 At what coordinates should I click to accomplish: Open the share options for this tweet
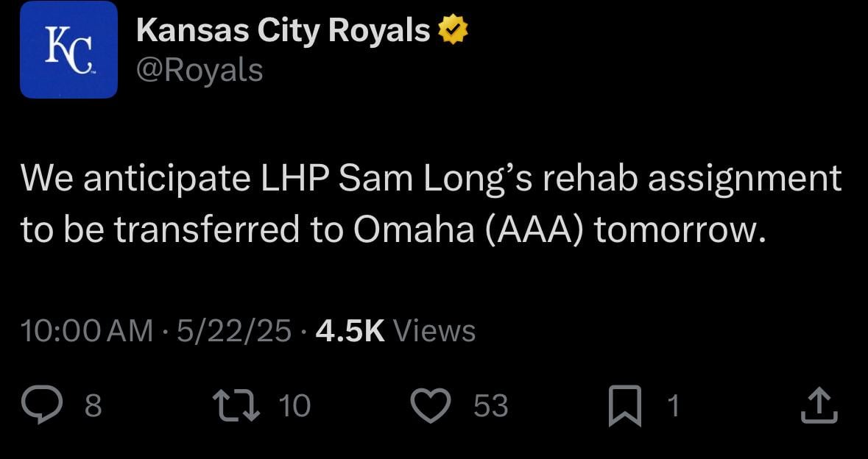tap(819, 404)
